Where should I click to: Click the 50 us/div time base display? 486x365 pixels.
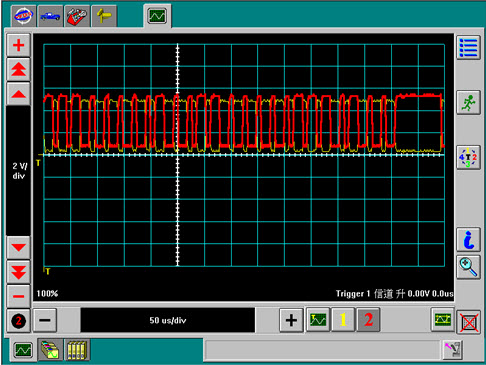click(x=168, y=320)
